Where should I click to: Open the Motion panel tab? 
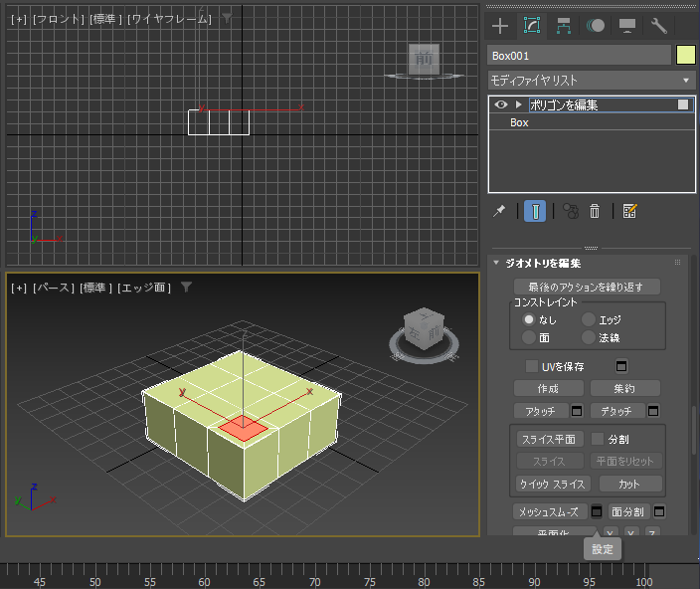596,26
